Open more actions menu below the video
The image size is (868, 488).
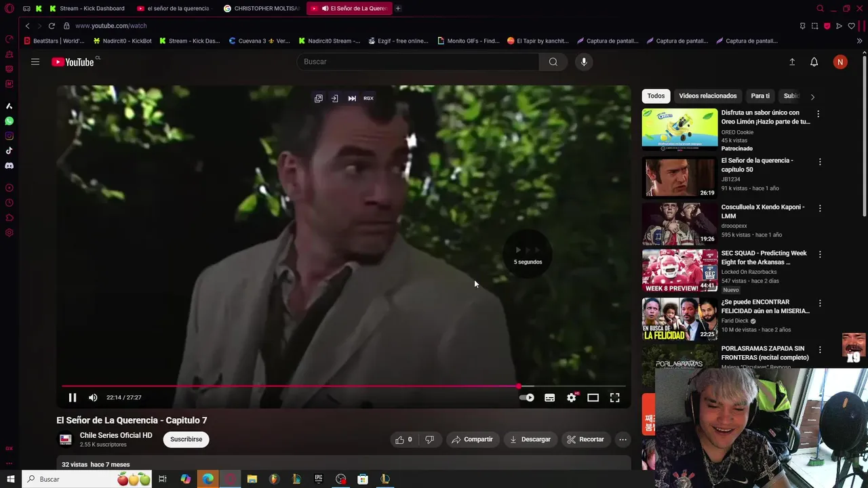(623, 439)
